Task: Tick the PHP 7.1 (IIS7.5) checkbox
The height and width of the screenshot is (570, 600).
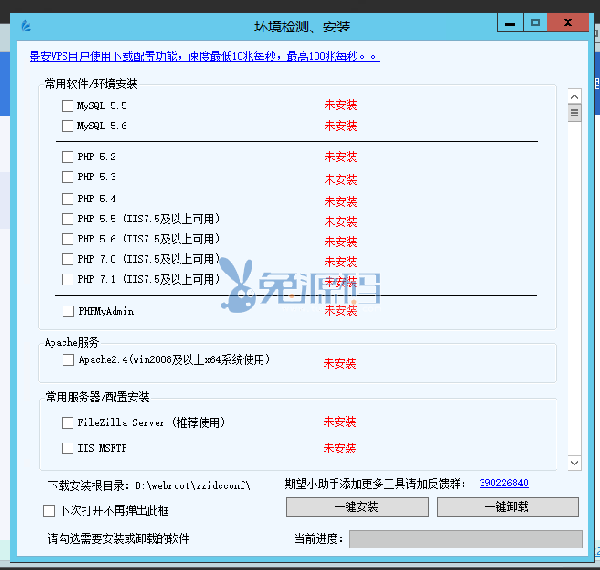Action: pyautogui.click(x=67, y=279)
